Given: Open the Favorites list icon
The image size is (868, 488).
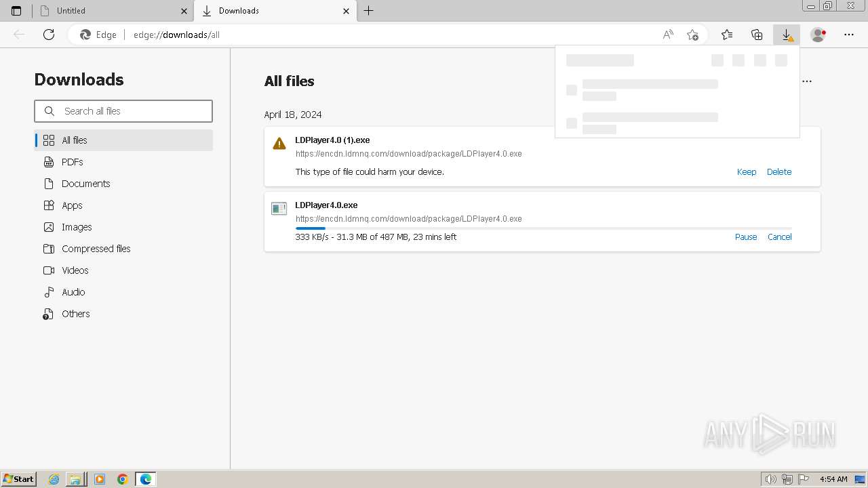Looking at the screenshot, I should 727,35.
